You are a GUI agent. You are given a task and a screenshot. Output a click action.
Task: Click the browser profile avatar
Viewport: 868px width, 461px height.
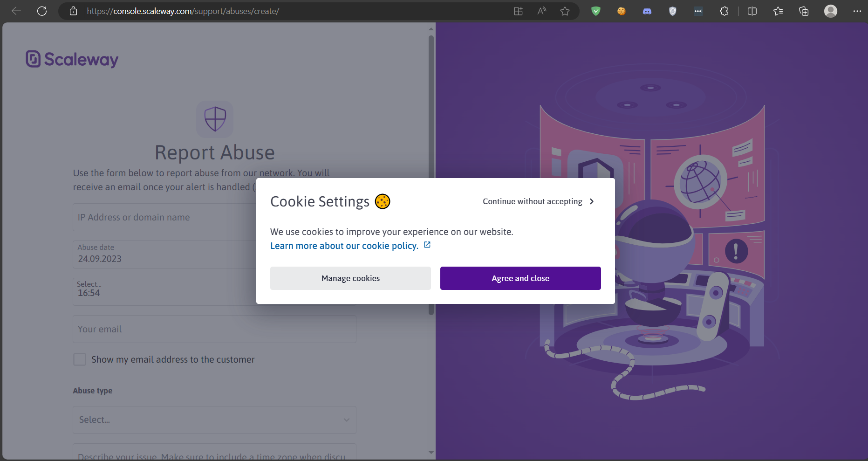click(831, 11)
